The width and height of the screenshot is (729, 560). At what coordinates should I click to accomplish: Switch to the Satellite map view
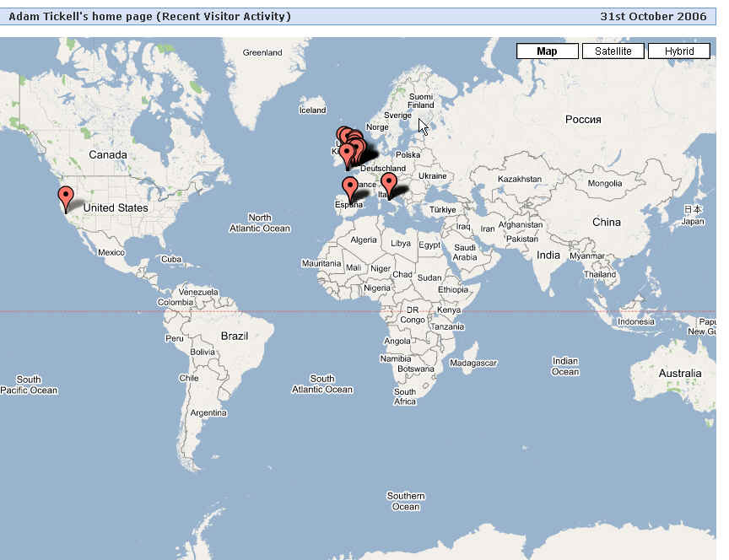613,51
